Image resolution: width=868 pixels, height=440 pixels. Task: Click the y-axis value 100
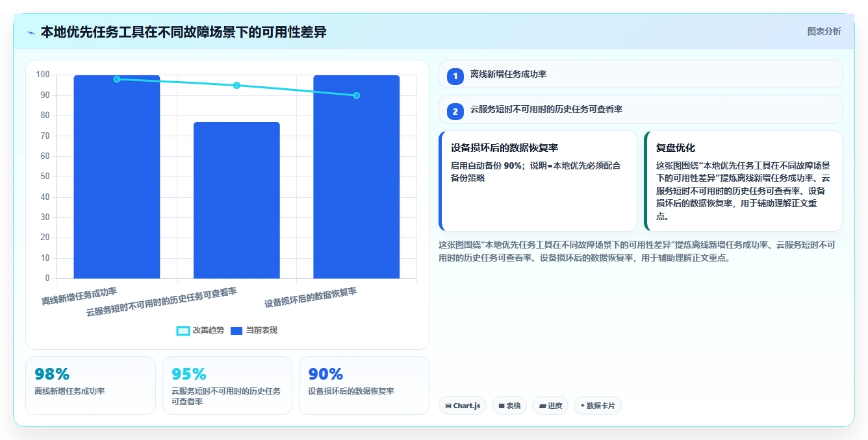tap(43, 75)
